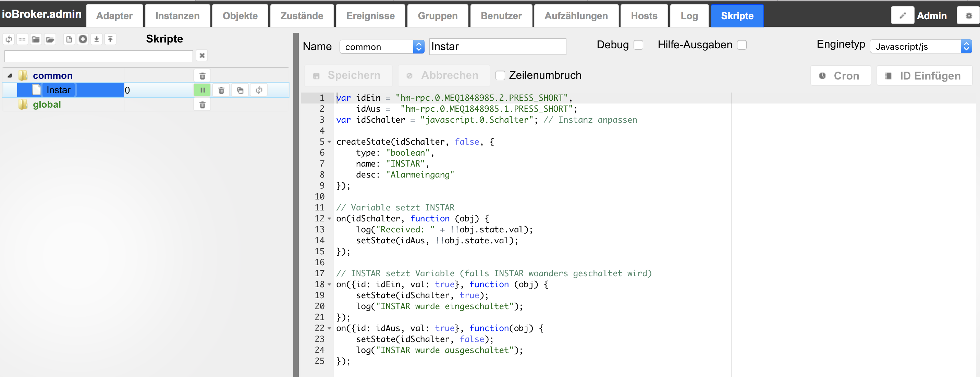Image resolution: width=980 pixels, height=377 pixels.
Task: Click the export scripts download icon
Action: [97, 39]
